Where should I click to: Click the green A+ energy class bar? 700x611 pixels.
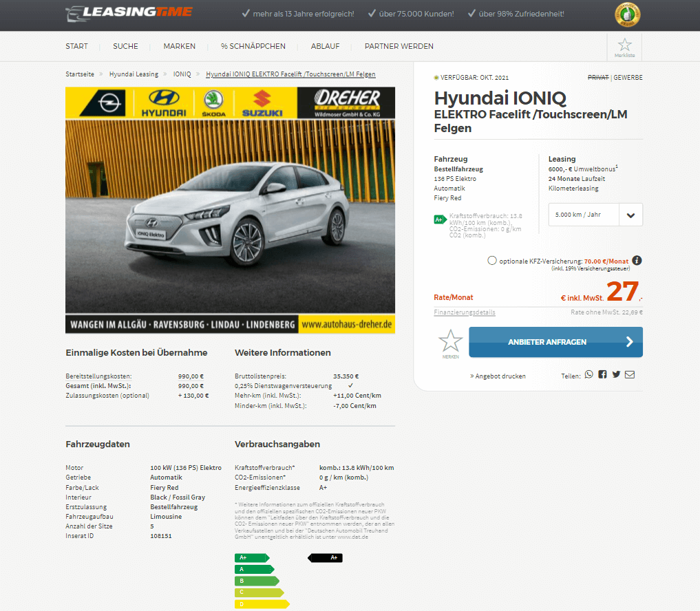tap(252, 557)
